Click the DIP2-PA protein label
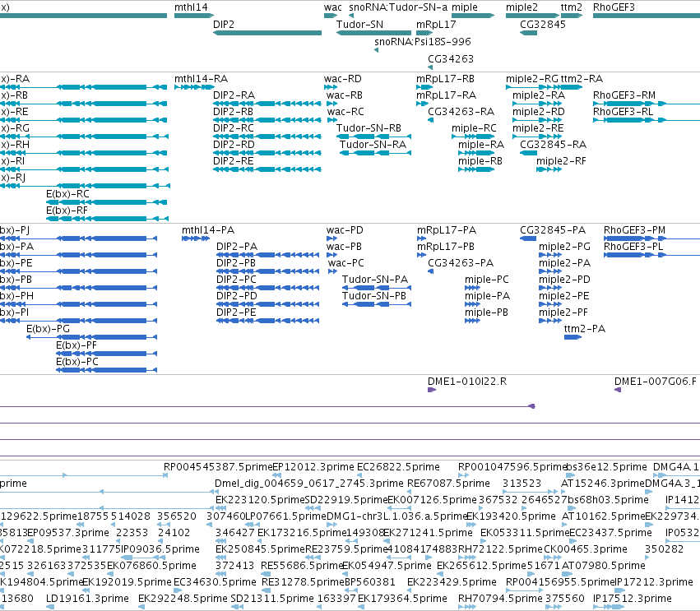 237,247
